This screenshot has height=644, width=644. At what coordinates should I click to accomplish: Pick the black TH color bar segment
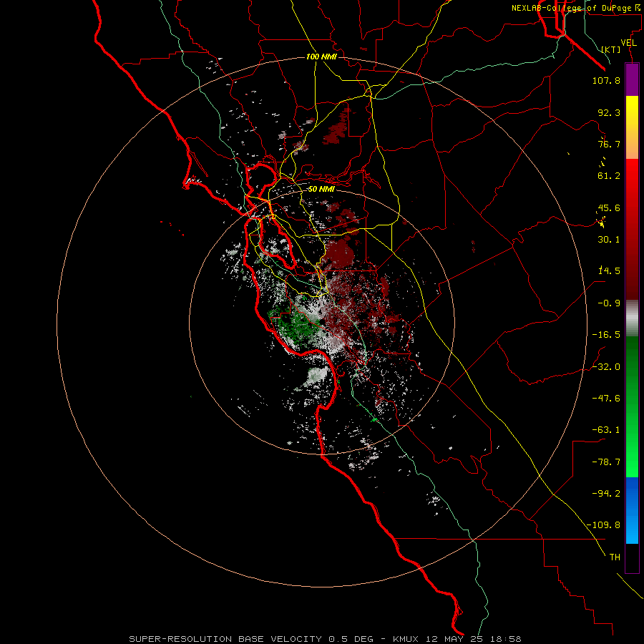click(632, 558)
